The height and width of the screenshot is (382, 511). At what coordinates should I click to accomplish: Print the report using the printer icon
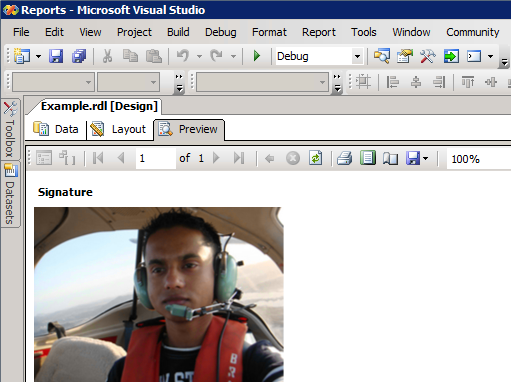pyautogui.click(x=344, y=158)
